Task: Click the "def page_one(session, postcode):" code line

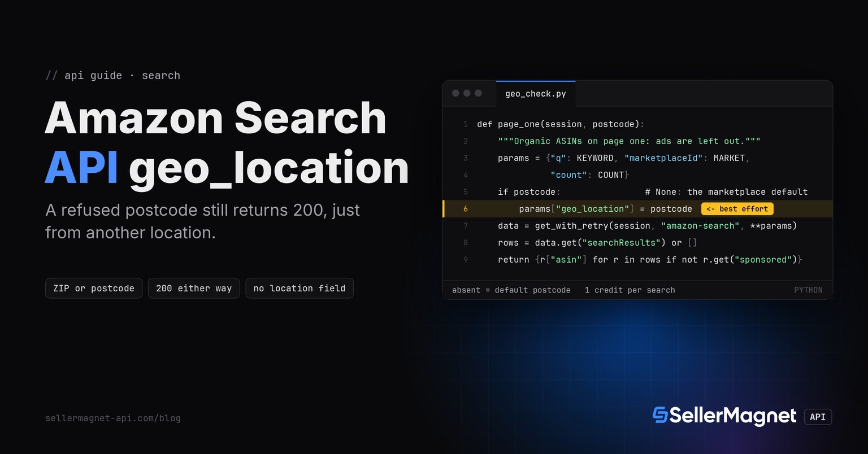Action: click(561, 124)
